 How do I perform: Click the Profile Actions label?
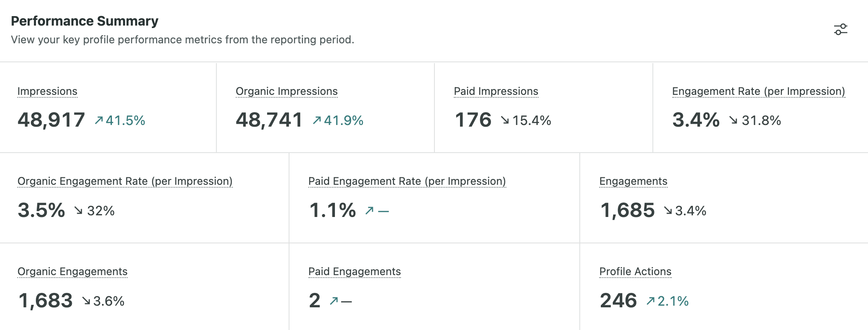635,271
